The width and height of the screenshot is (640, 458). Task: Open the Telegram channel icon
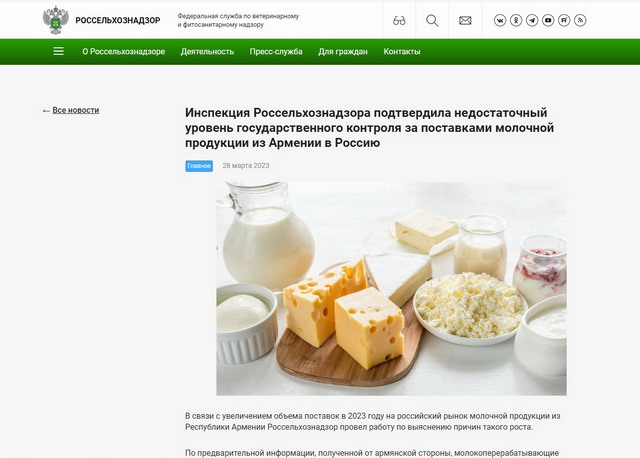[532, 20]
